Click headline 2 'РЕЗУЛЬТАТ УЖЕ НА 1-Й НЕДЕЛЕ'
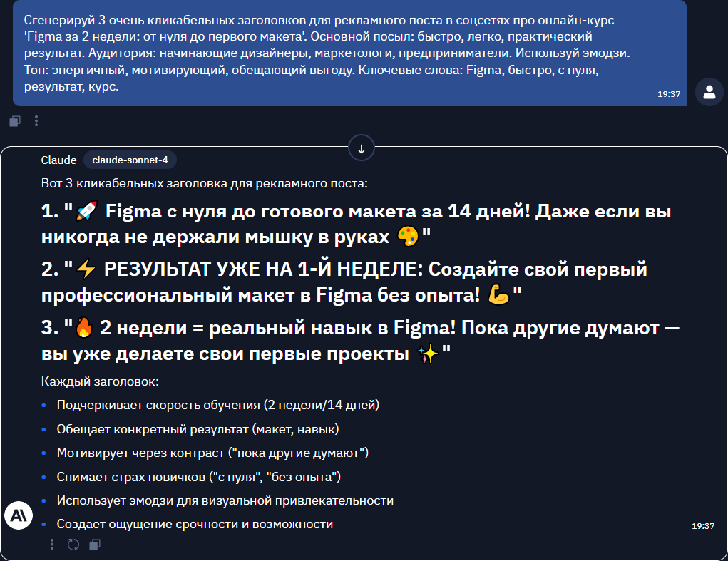 pyautogui.click(x=344, y=282)
